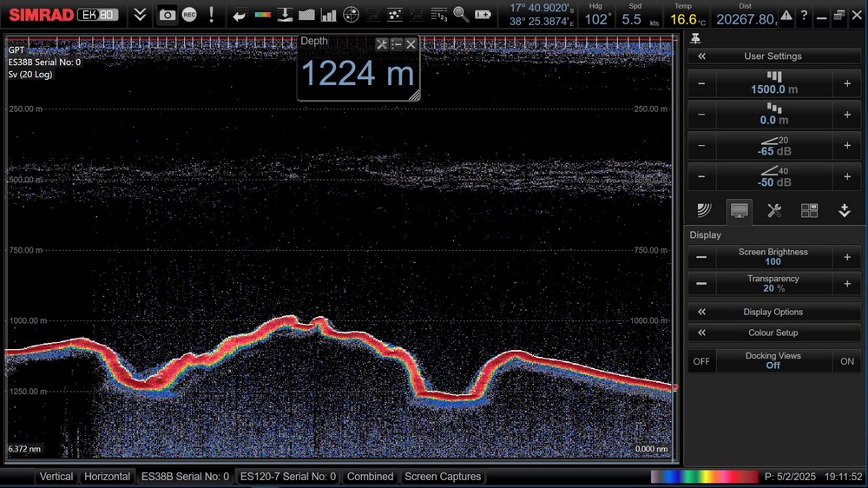Select the ES120-7 Serial No: 0 tab
Image resolution: width=868 pixels, height=488 pixels.
(287, 477)
